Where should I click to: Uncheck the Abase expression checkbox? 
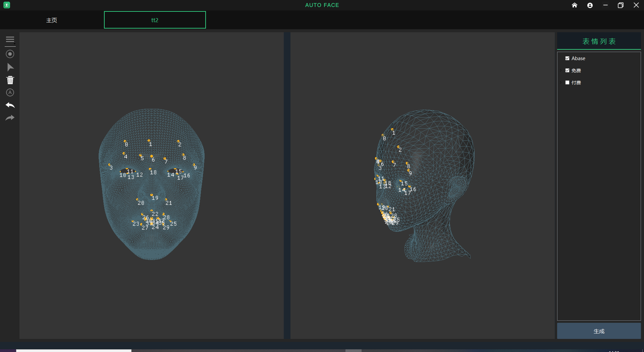click(567, 58)
